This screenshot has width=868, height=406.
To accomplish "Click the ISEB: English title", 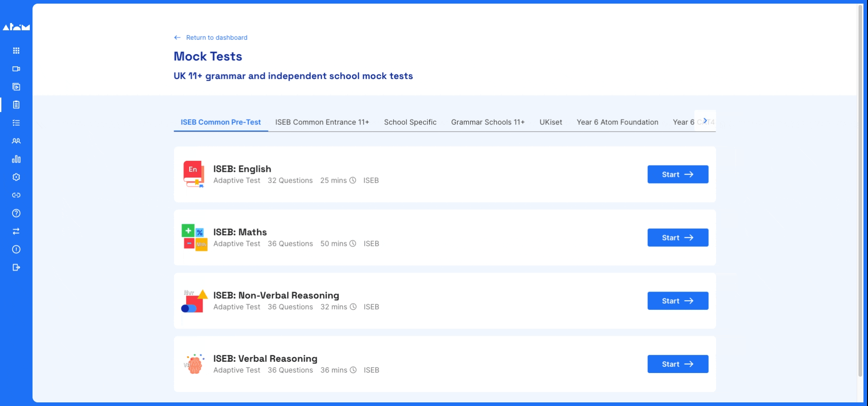I will 242,169.
